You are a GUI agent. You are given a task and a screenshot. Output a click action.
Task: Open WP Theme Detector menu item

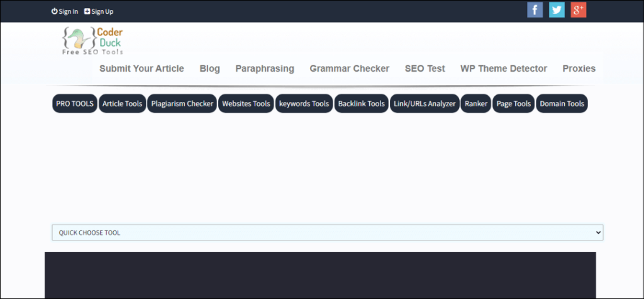point(504,69)
